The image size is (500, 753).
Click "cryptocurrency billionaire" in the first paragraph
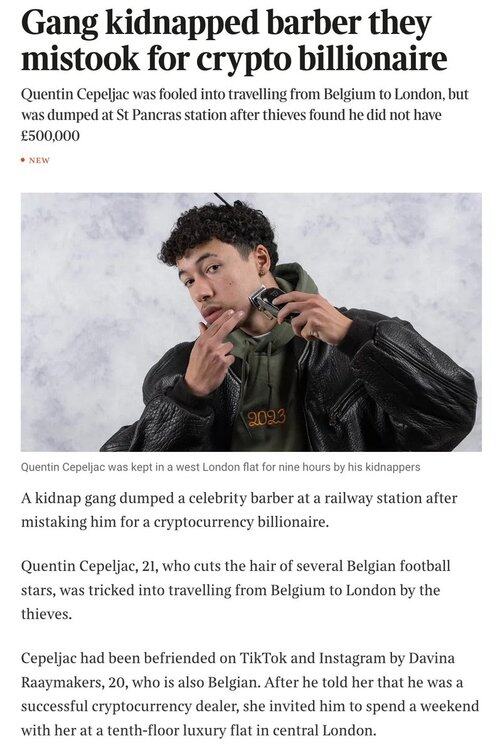241,522
